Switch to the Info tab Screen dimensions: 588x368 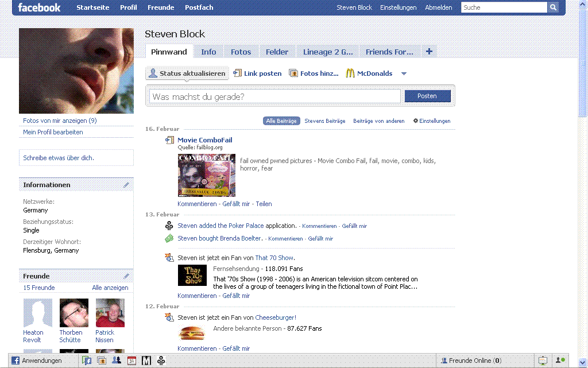(x=208, y=52)
